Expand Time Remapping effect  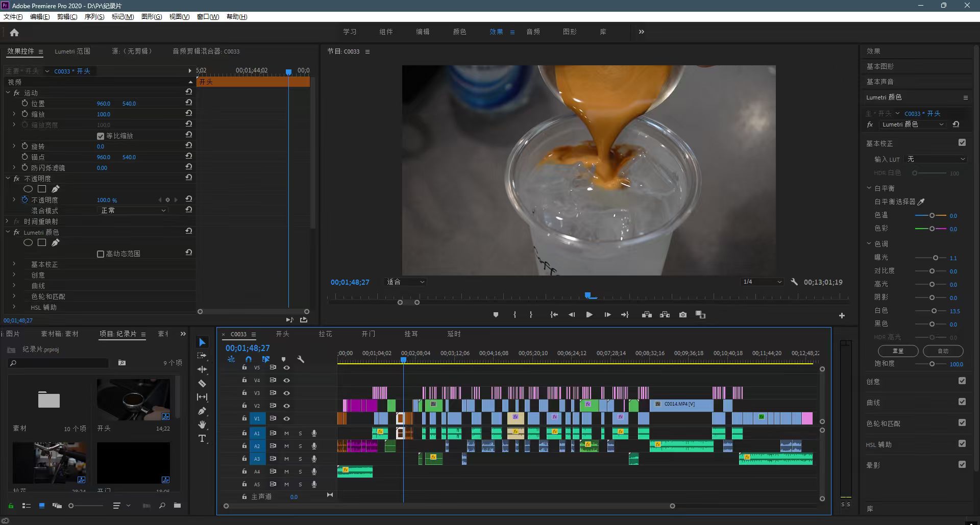(7, 221)
